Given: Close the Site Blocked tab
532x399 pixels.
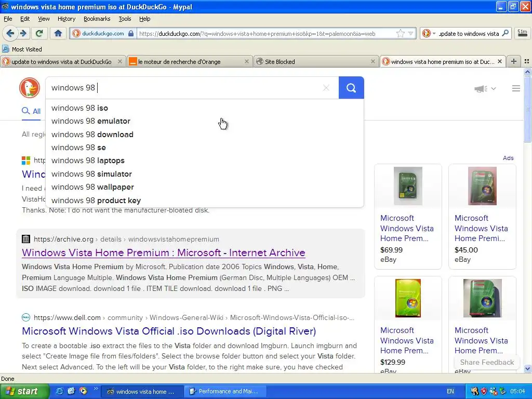Looking at the screenshot, I should [373, 61].
